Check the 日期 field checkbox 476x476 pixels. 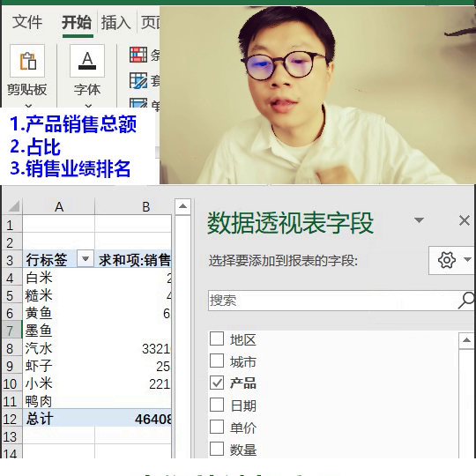(x=217, y=405)
